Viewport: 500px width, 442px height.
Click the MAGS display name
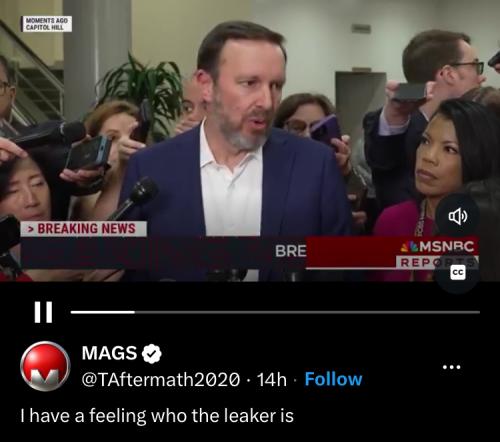pyautogui.click(x=109, y=353)
